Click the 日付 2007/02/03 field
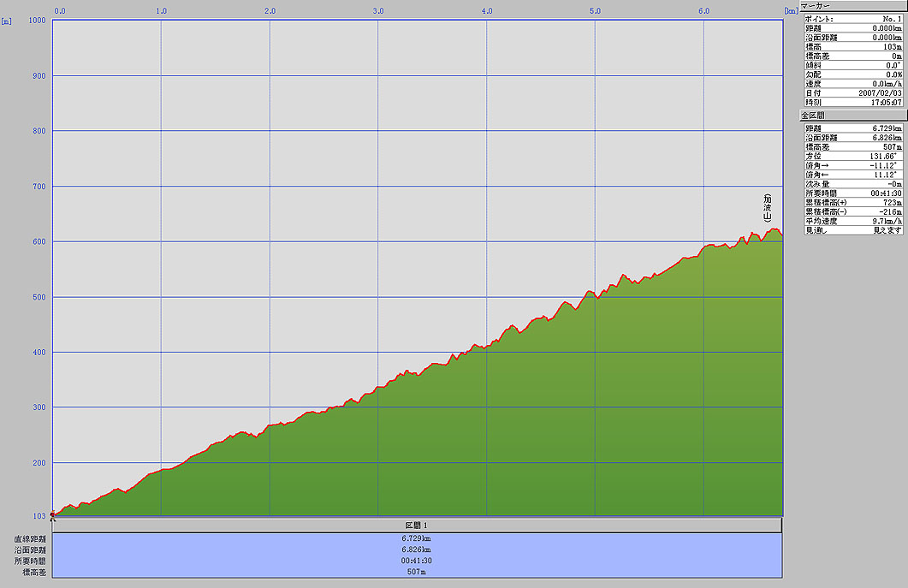The width and height of the screenshot is (908, 588). click(x=852, y=92)
